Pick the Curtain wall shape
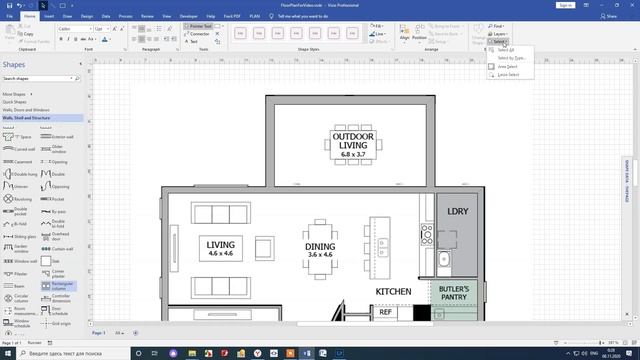The height and width of the screenshot is (360, 640). pyautogui.click(x=57, y=249)
